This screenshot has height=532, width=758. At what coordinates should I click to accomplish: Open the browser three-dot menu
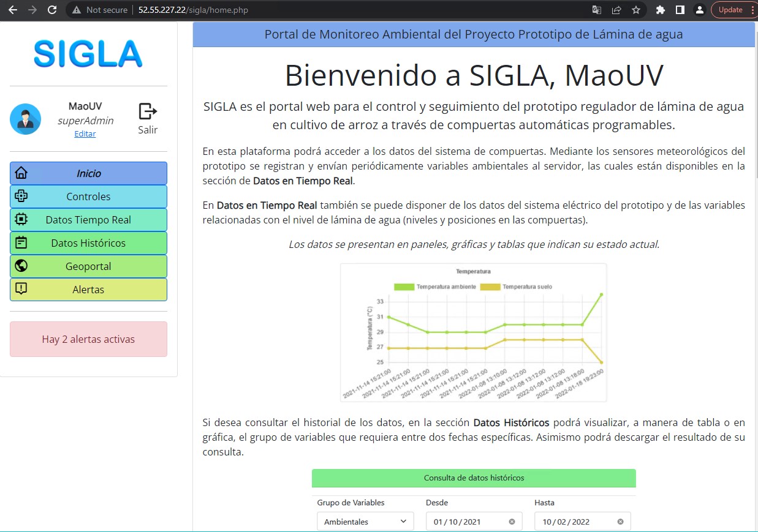(x=752, y=10)
